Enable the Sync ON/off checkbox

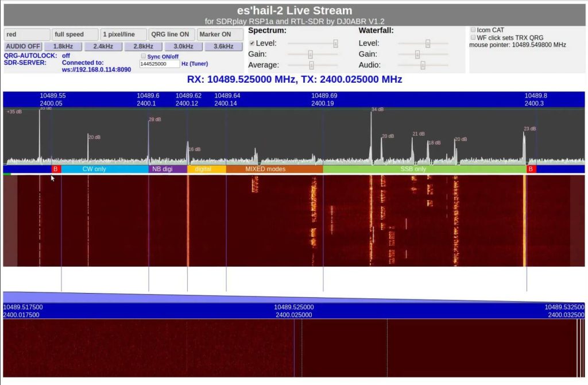[144, 56]
